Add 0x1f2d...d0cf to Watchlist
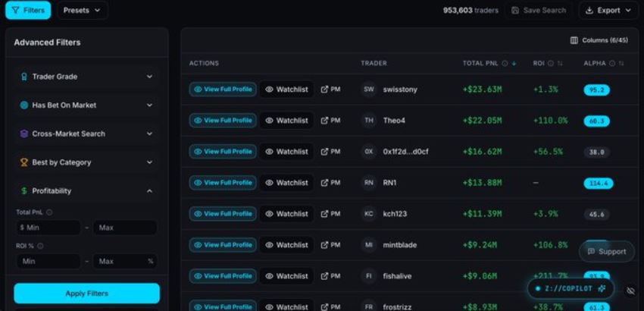The height and width of the screenshot is (311, 644). coord(286,152)
